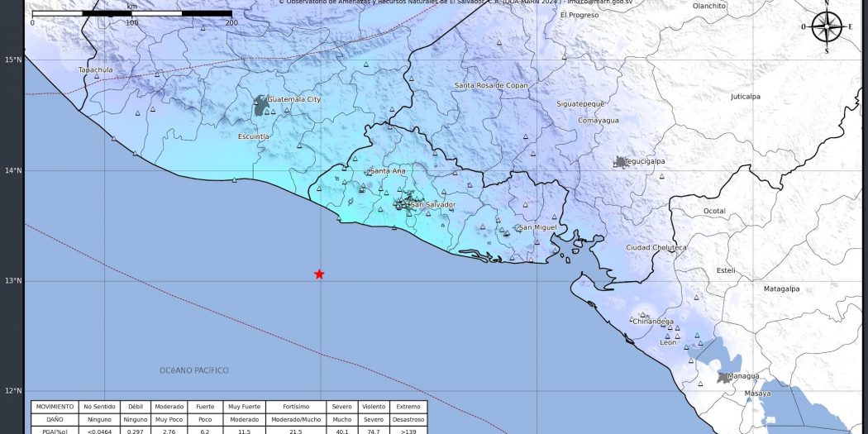Click the Tapachula city label
The width and height of the screenshot is (868, 434).
coord(95,70)
